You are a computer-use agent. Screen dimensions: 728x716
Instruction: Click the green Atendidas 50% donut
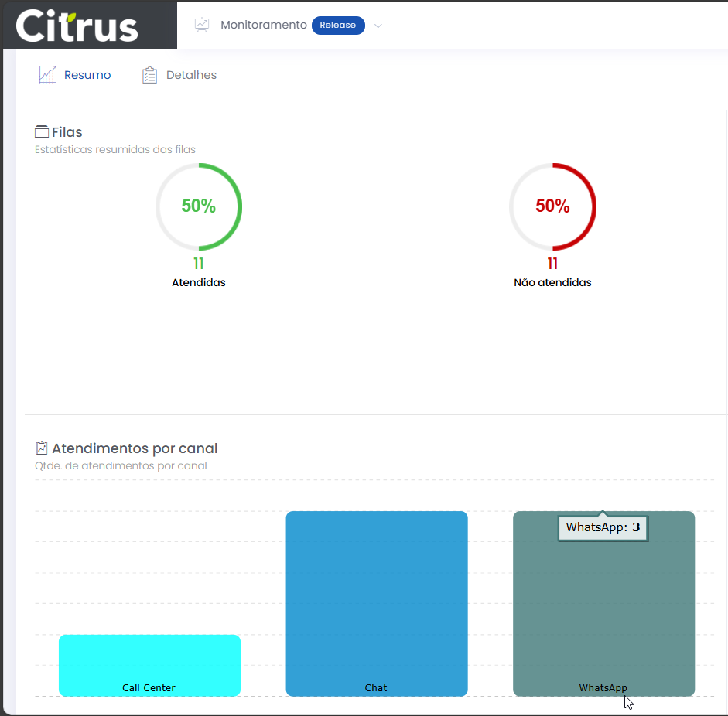point(199,206)
